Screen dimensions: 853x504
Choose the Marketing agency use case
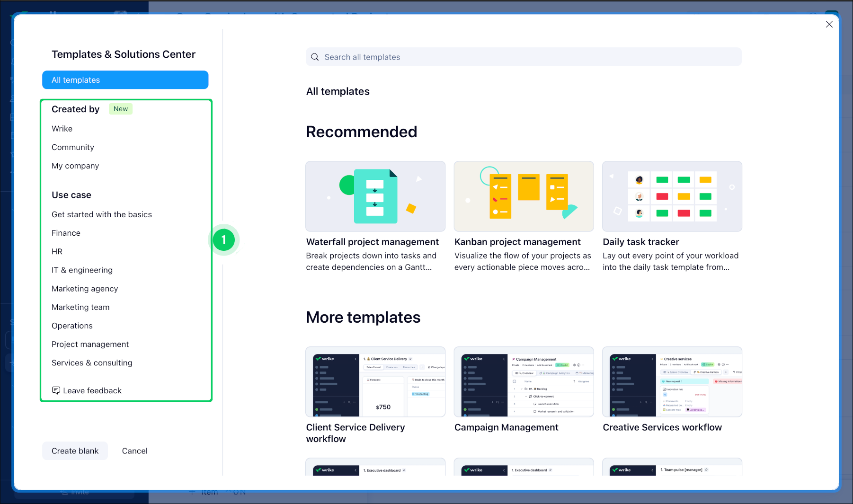coord(85,289)
